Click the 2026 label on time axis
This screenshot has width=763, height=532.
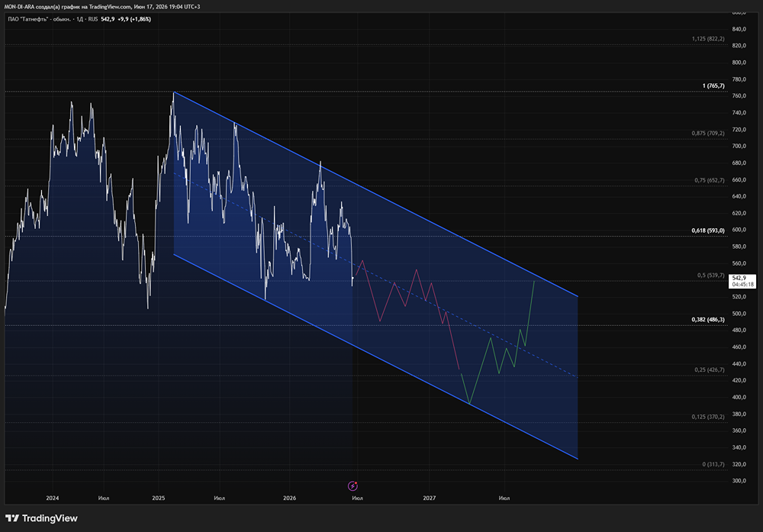pyautogui.click(x=289, y=498)
